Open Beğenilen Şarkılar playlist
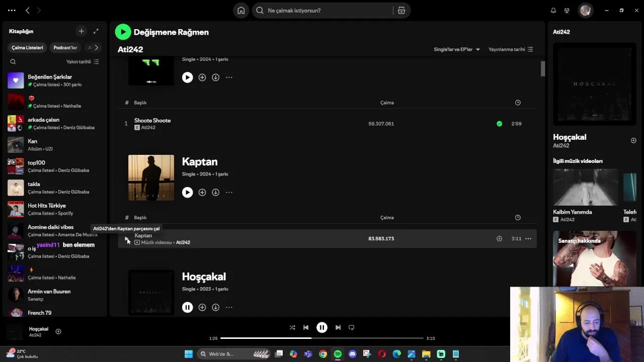The image size is (644, 362). (54, 80)
